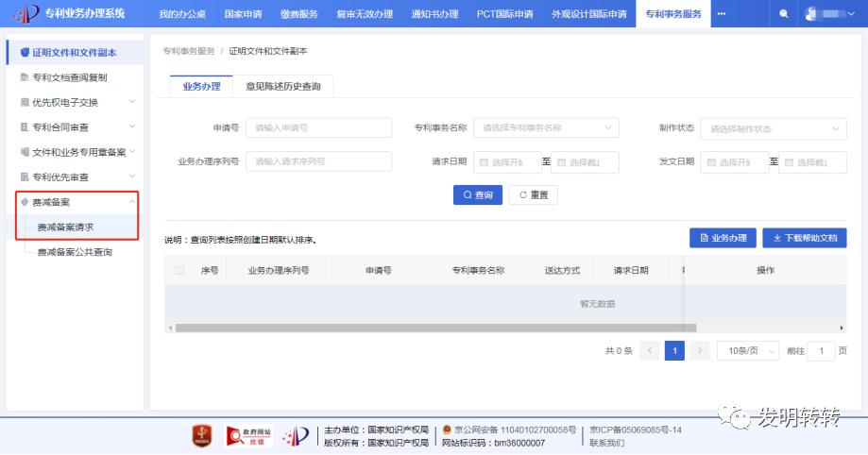Click the 下载帮助文档 button
Viewport: 868px width, 455px height.
[805, 238]
